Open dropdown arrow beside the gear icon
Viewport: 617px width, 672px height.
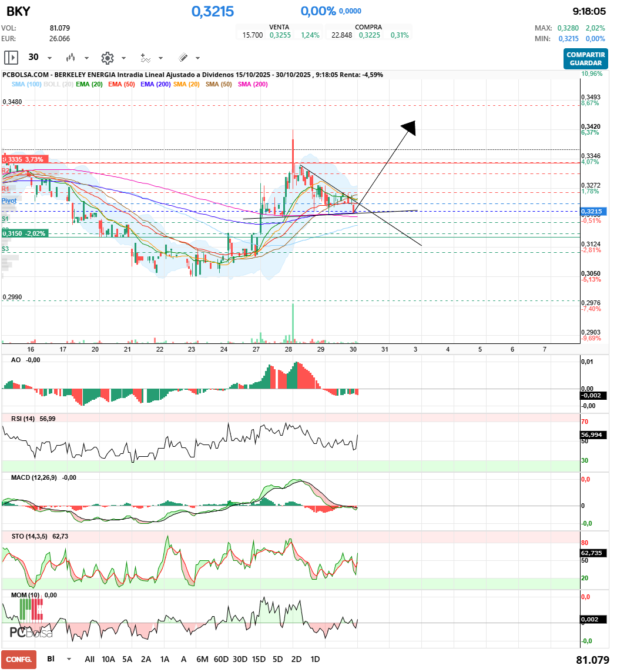tap(123, 58)
